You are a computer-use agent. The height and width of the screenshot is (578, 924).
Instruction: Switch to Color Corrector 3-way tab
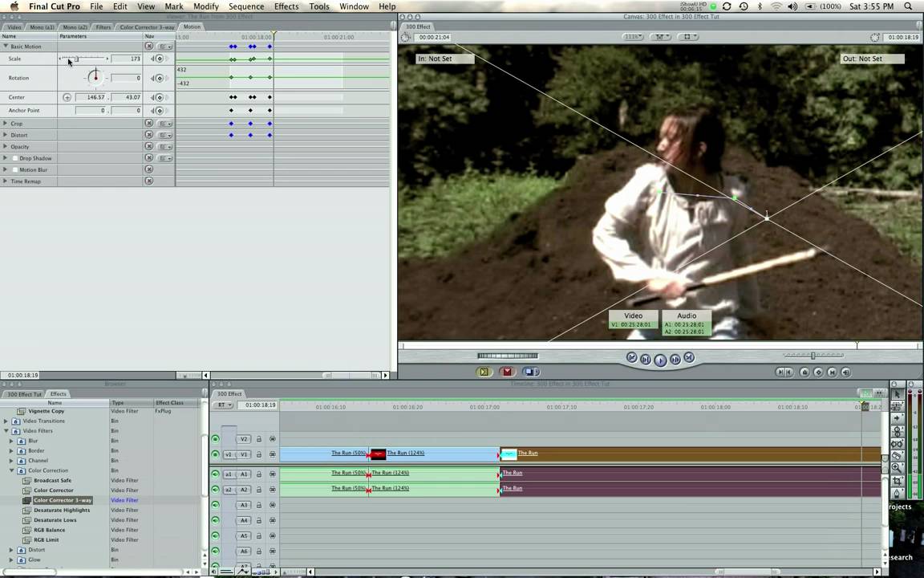(147, 27)
